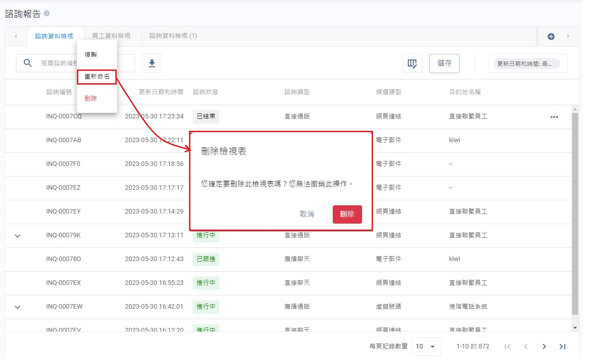Viewport: 595px width, 364px height.
Task: Click the scrollbar down arrow
Action: (x=575, y=328)
